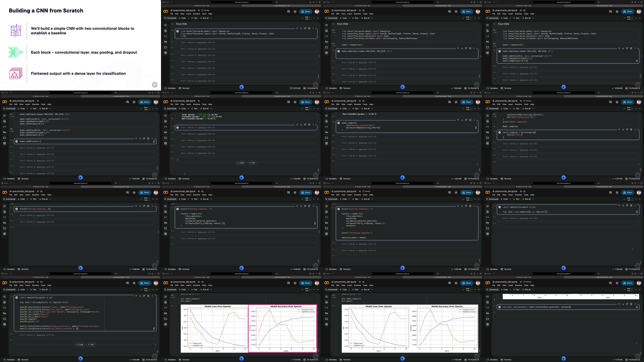Screen dimensions: 644x362
Task: Open Terminal in 11:00 AM panel
Action: [23, 179]
